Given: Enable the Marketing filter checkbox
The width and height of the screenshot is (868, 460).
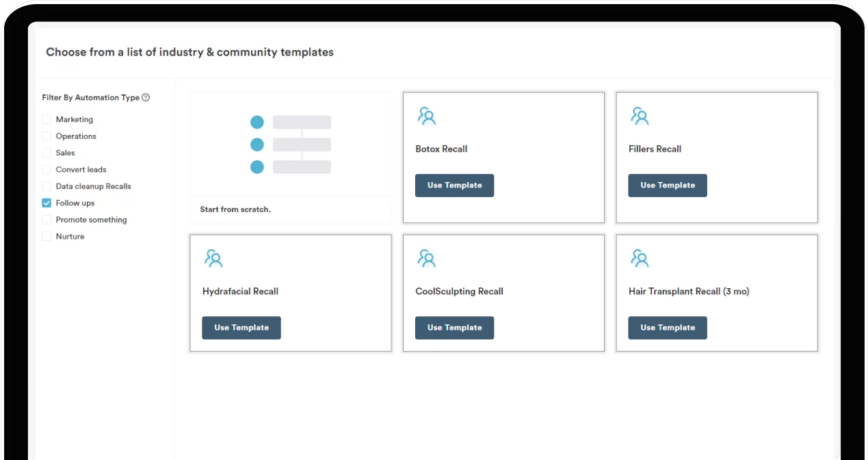Looking at the screenshot, I should point(47,119).
